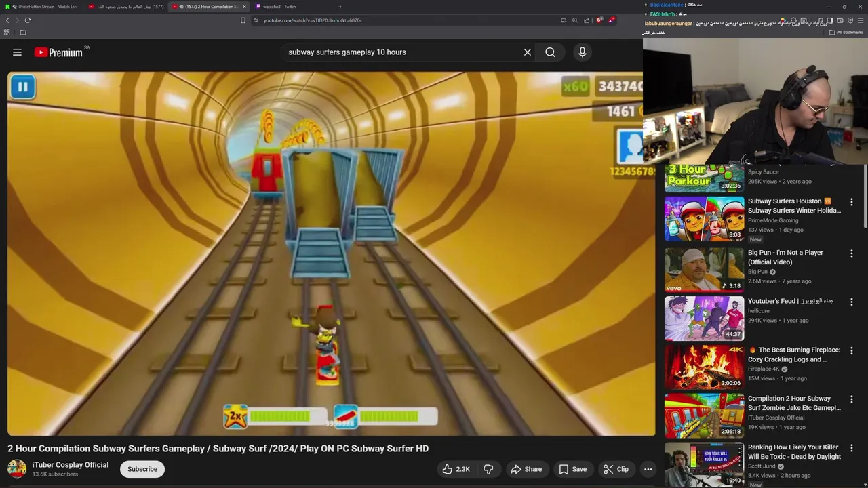
Task: Clip the video with the scissors button
Action: 616,469
